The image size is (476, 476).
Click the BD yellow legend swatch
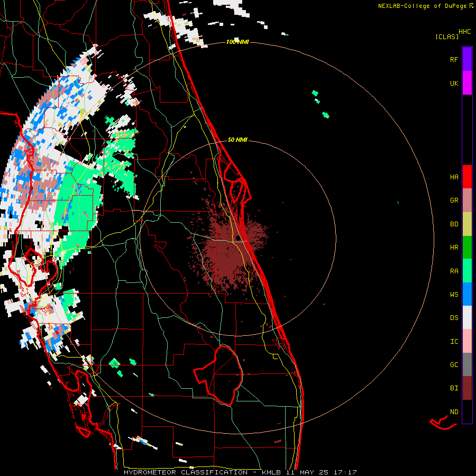pos(467,224)
